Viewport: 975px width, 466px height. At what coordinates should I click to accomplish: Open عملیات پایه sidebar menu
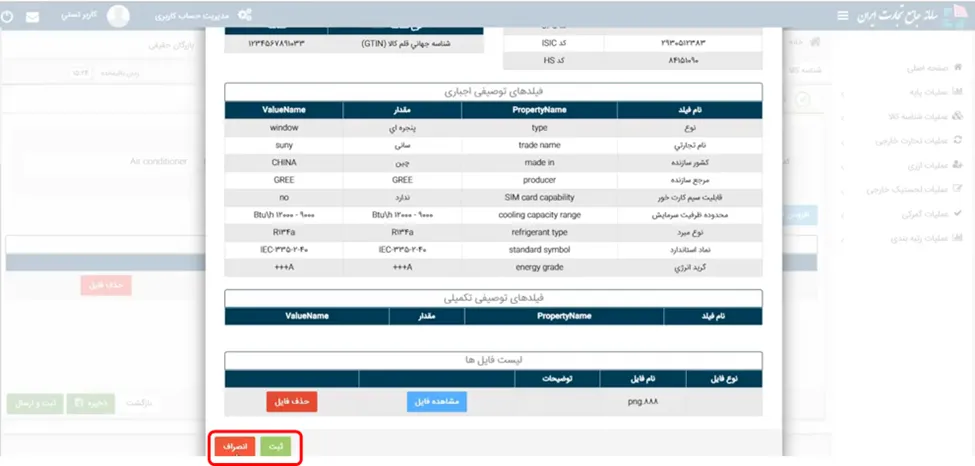[x=928, y=93]
